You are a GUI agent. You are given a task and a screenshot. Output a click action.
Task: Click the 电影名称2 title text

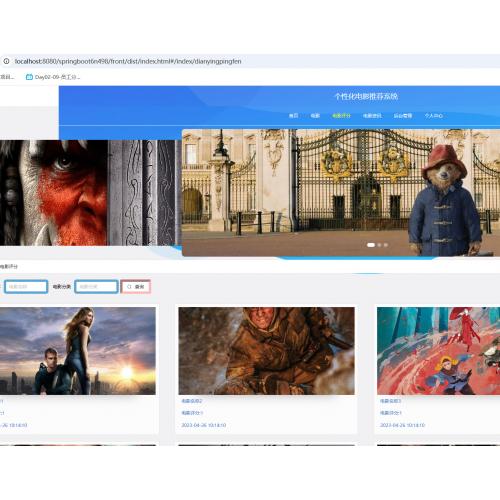coord(192,401)
